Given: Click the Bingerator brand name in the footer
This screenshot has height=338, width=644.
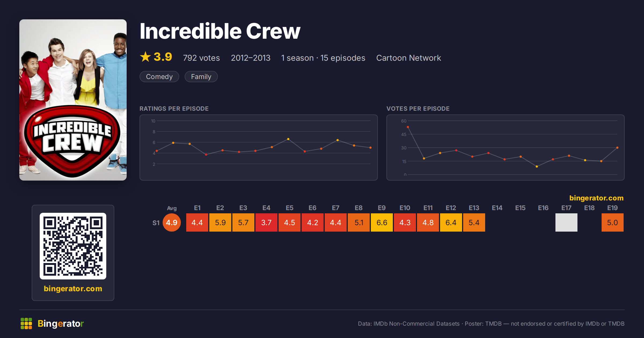Looking at the screenshot, I should (x=61, y=323).
